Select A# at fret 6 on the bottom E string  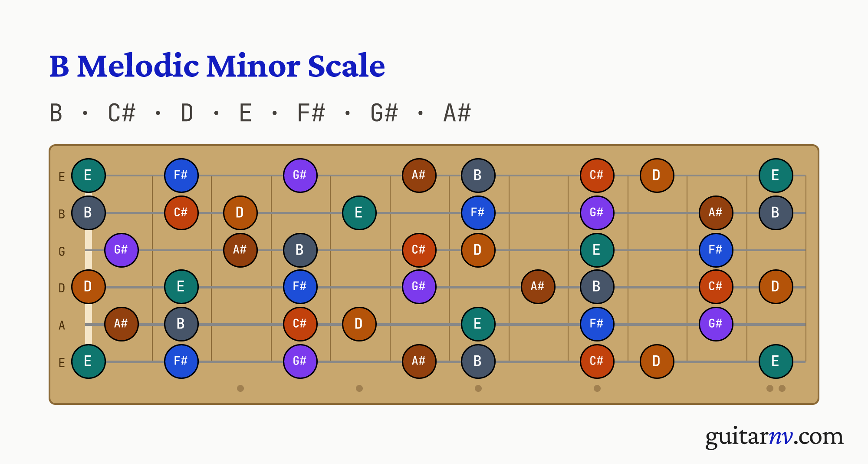point(419,361)
